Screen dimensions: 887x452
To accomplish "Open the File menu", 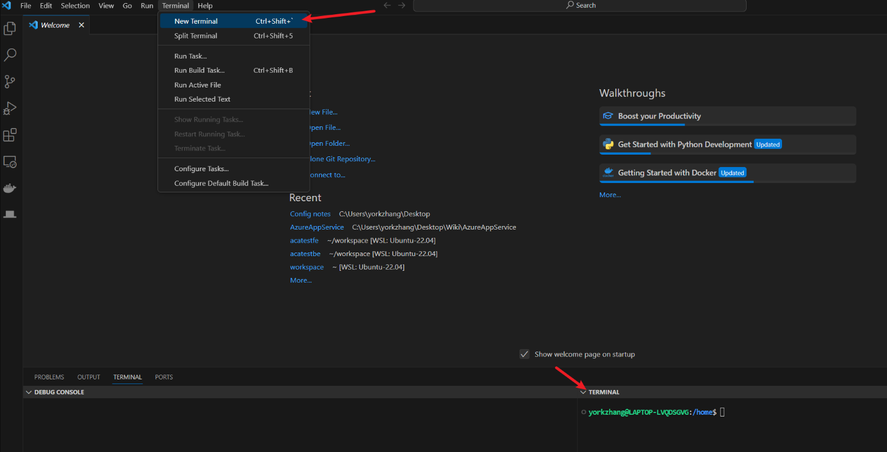I will coord(26,6).
